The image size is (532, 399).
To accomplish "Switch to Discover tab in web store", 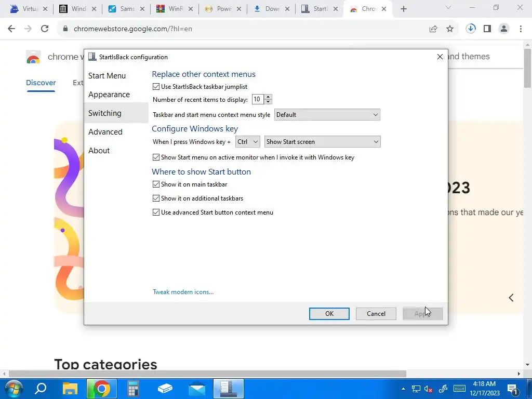I will pos(41,83).
